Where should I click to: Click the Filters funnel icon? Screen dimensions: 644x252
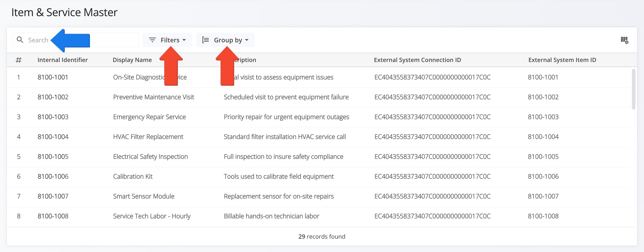(x=152, y=40)
